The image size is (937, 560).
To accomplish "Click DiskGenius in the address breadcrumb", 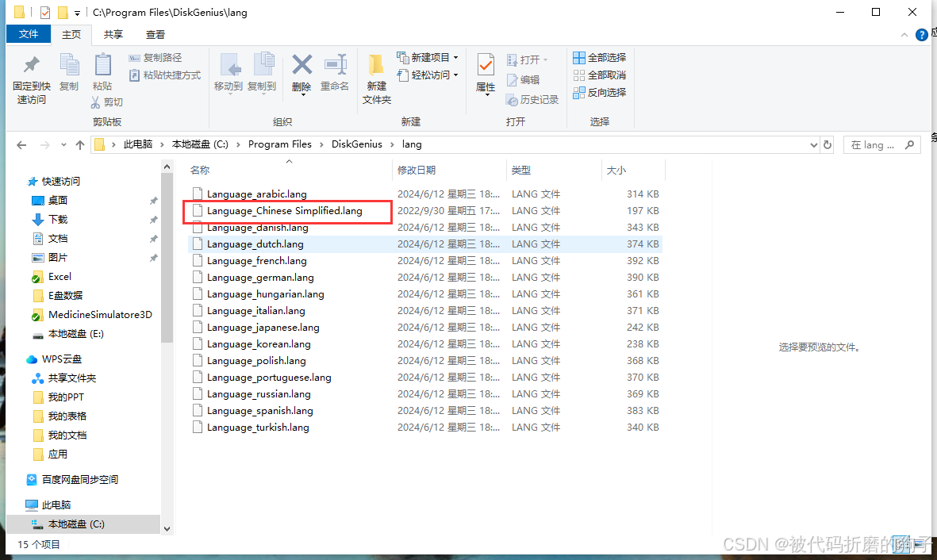I will [x=357, y=144].
